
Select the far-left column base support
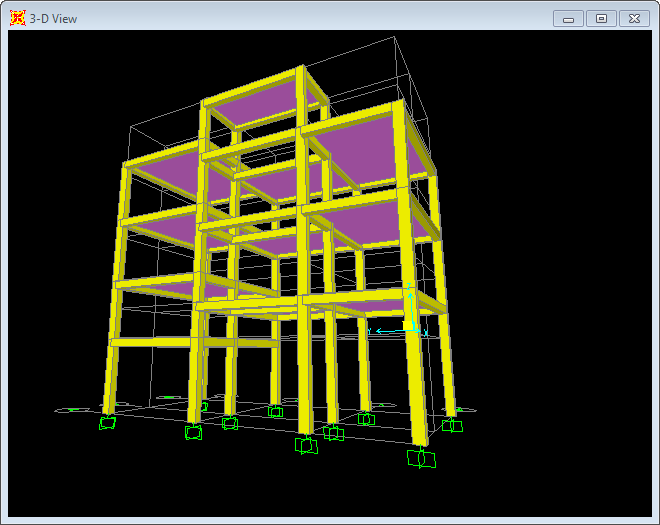pyautogui.click(x=107, y=423)
